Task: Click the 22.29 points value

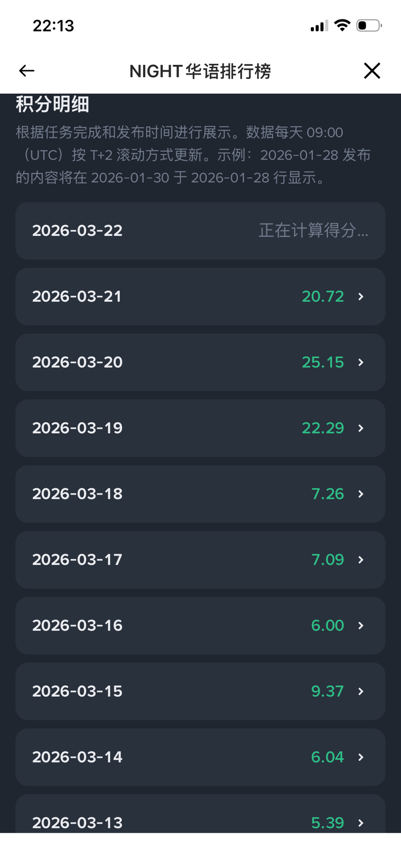Action: [323, 428]
